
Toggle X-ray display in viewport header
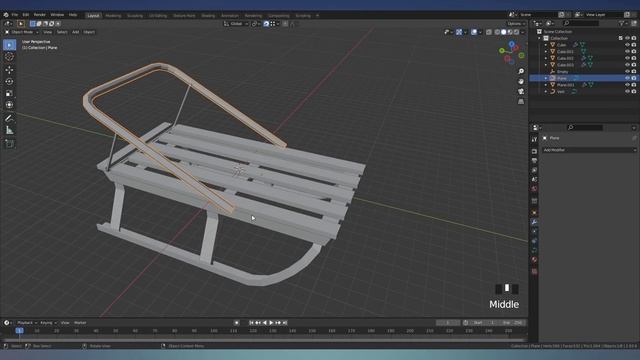coord(489,32)
